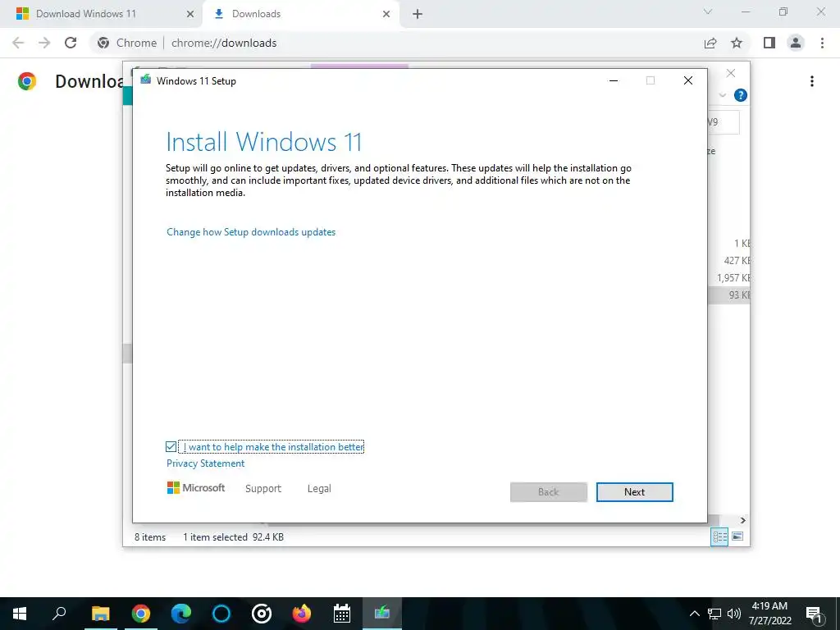Screen dimensions: 840x630
Task: Open the Windows Start menu
Action: pyautogui.click(x=20, y=614)
